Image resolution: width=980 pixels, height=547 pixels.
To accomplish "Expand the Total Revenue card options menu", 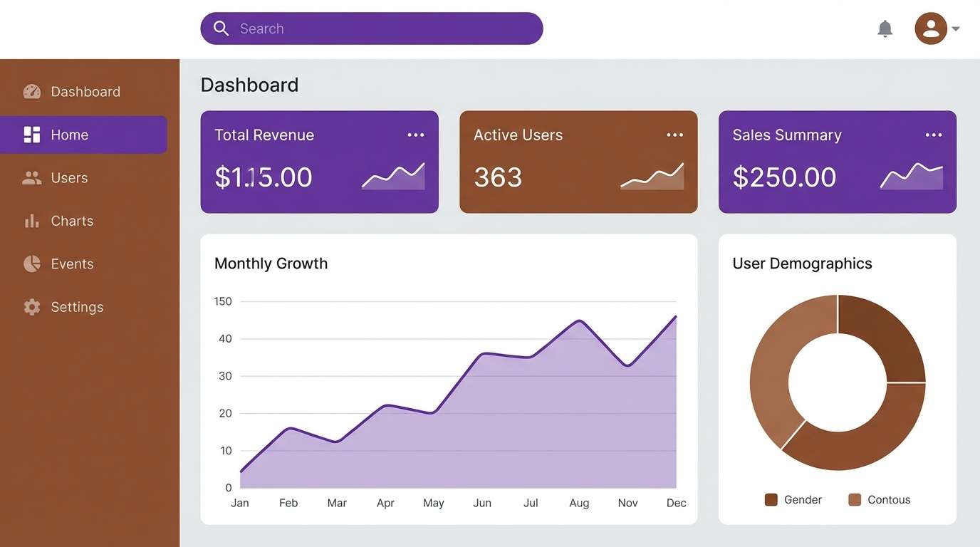I will coord(415,134).
